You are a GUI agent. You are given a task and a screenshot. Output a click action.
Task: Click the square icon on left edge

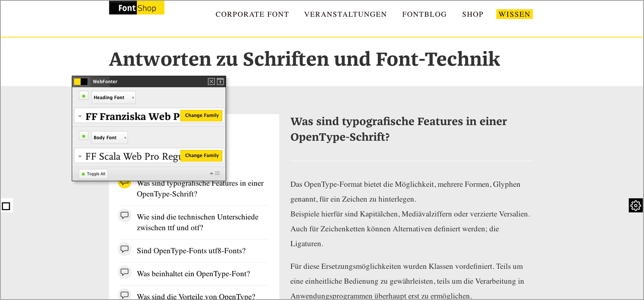(6, 206)
